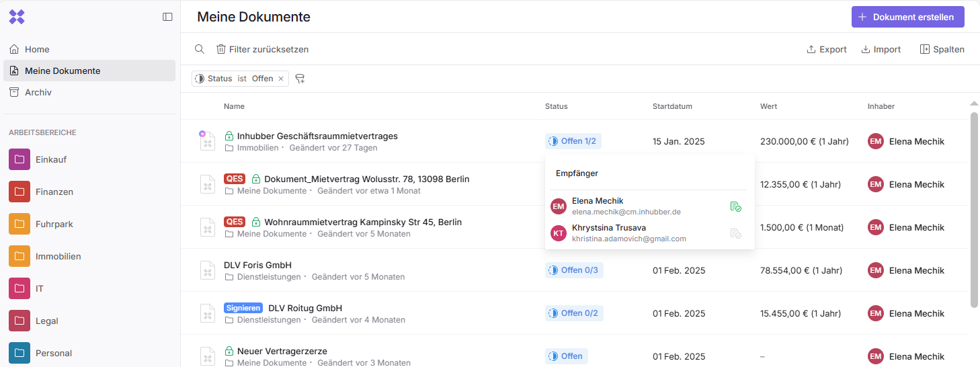Collapse the sidebar with the panel icon

click(167, 17)
